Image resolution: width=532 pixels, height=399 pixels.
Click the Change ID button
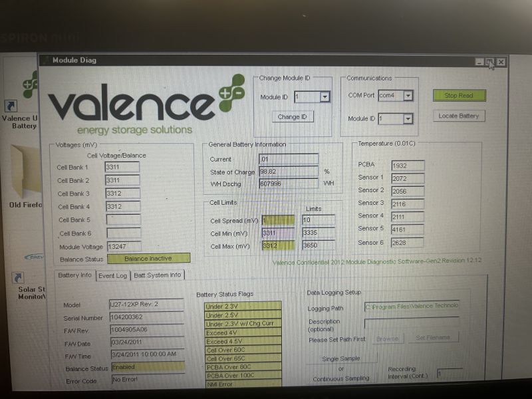point(293,117)
